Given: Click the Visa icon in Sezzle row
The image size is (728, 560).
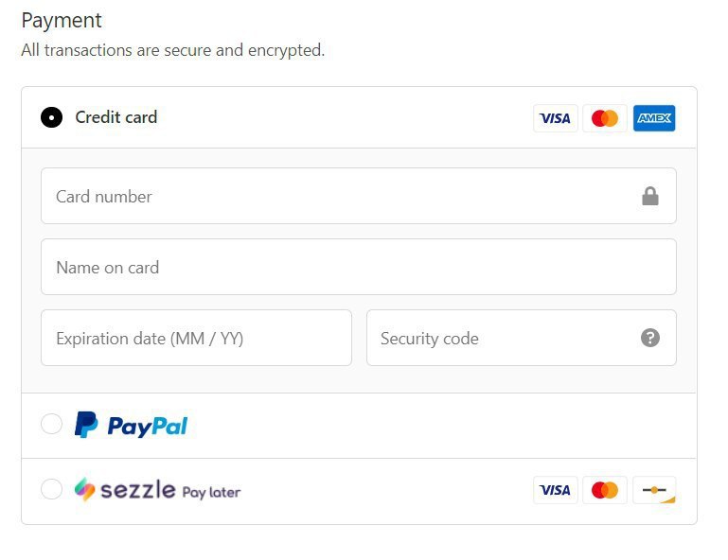Looking at the screenshot, I should pyautogui.click(x=556, y=490).
